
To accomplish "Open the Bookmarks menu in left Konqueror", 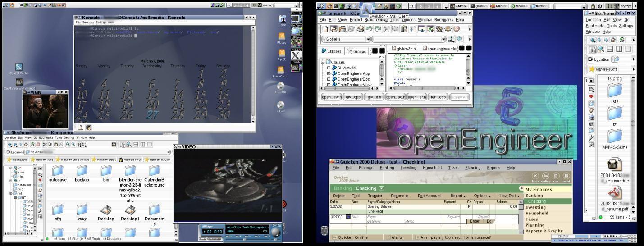I will click(46, 137).
